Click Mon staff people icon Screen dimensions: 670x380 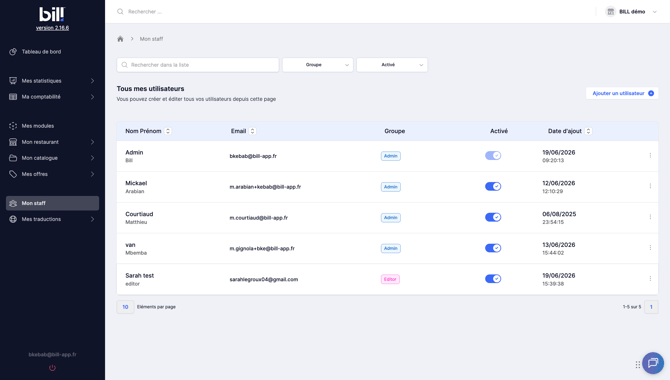[13, 203]
